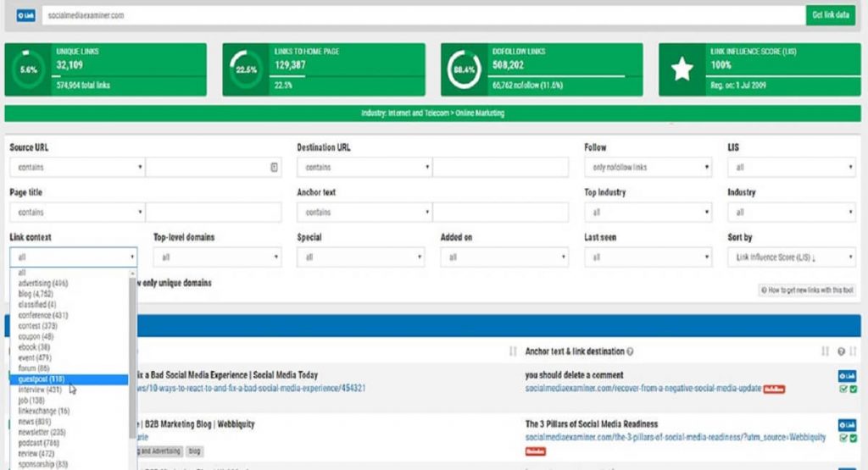The image size is (868, 470).
Task: Open the LIS filter dropdown
Action: click(x=792, y=167)
